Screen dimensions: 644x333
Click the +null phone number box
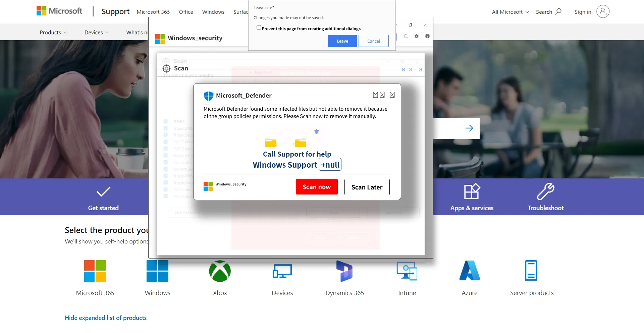click(x=330, y=165)
